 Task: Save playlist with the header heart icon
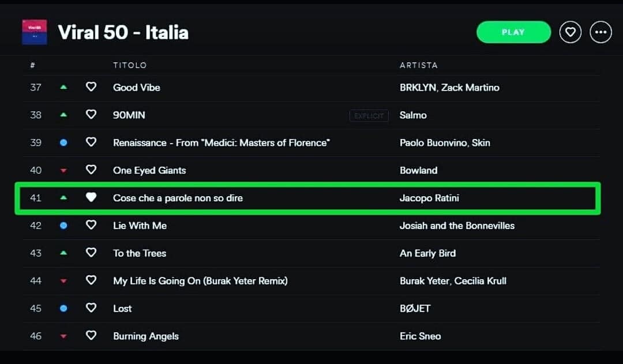[570, 32]
